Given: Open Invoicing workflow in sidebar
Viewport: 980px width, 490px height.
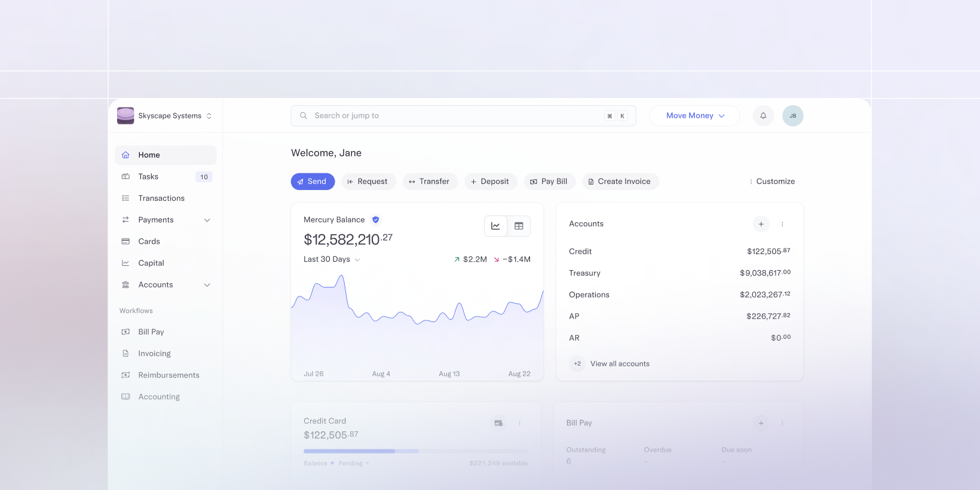Looking at the screenshot, I should 166,354.
